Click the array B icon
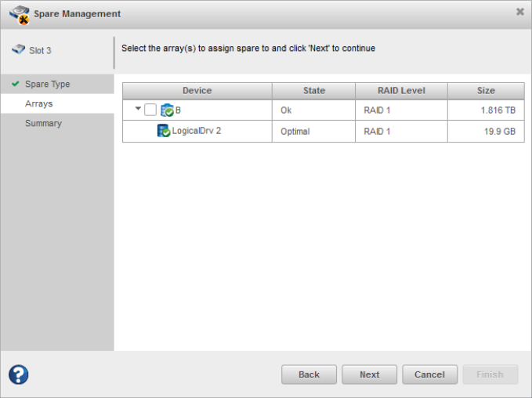The image size is (532, 398). coord(167,110)
